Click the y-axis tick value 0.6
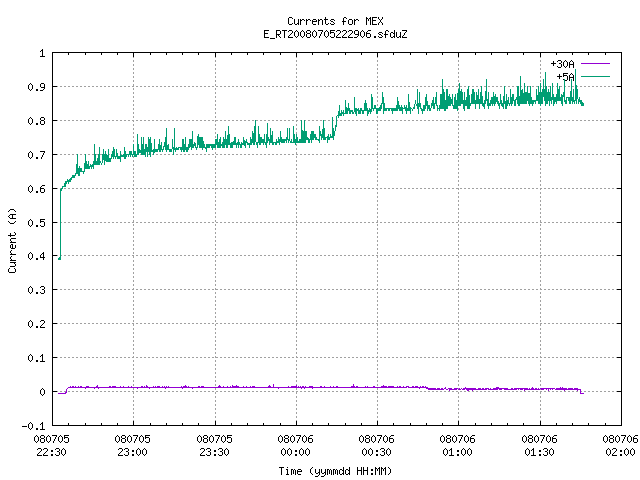Screen dimensions: 640x480 [36, 189]
